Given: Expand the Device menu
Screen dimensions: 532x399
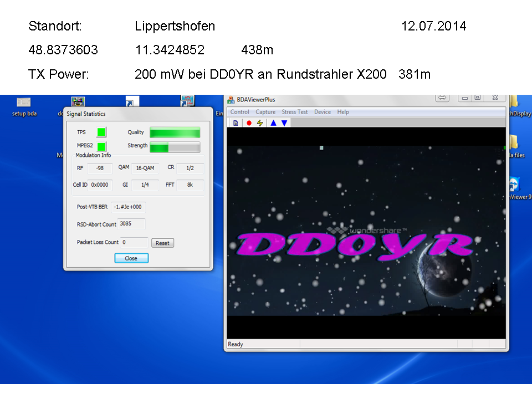Looking at the screenshot, I should tap(322, 112).
